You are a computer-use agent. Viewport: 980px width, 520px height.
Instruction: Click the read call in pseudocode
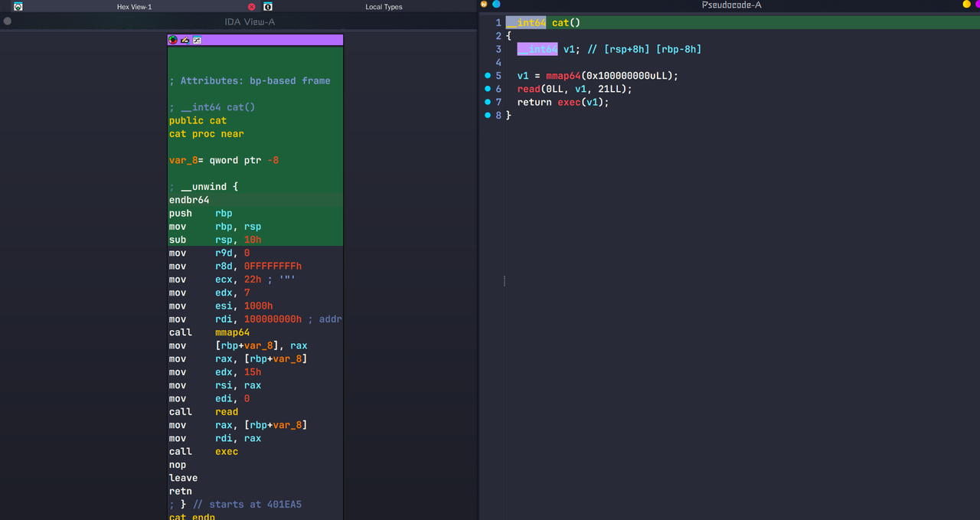(x=529, y=89)
